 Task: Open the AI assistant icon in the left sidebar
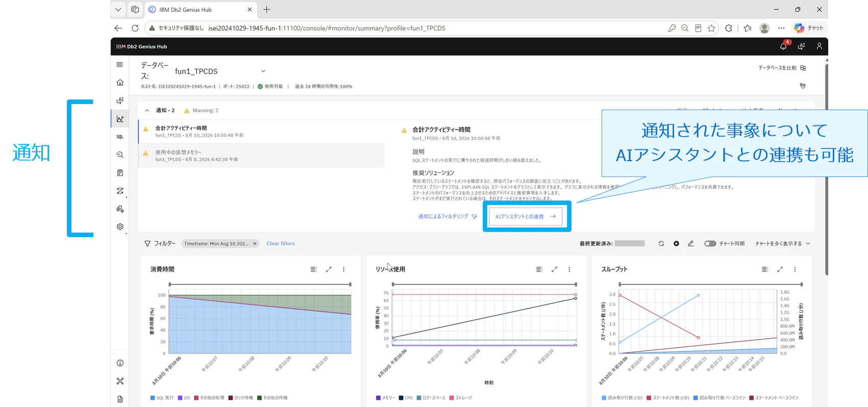tap(120, 100)
